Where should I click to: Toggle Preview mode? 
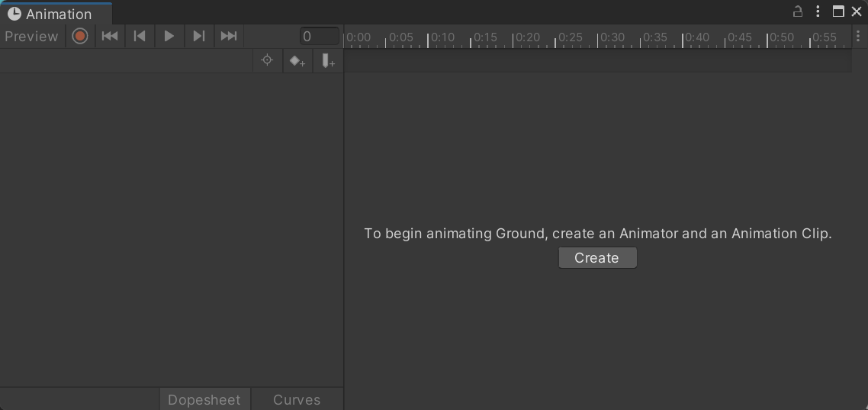[x=31, y=36]
